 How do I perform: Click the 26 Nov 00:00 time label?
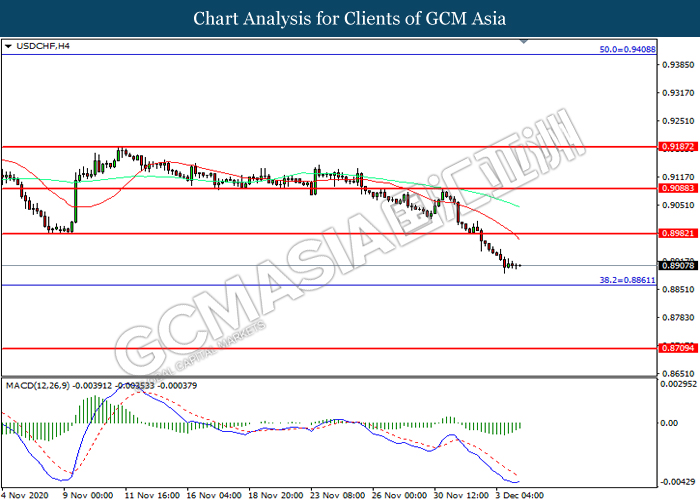coord(399,495)
